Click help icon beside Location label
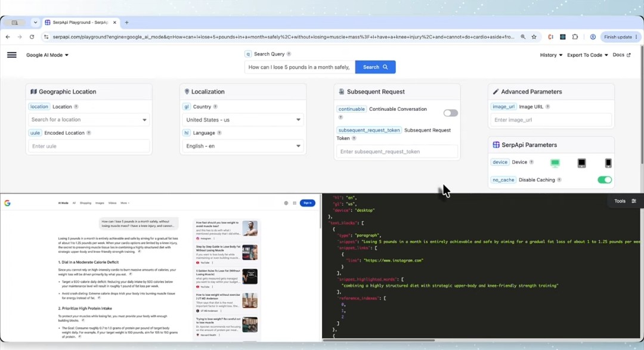The width and height of the screenshot is (644, 350). pos(76,106)
